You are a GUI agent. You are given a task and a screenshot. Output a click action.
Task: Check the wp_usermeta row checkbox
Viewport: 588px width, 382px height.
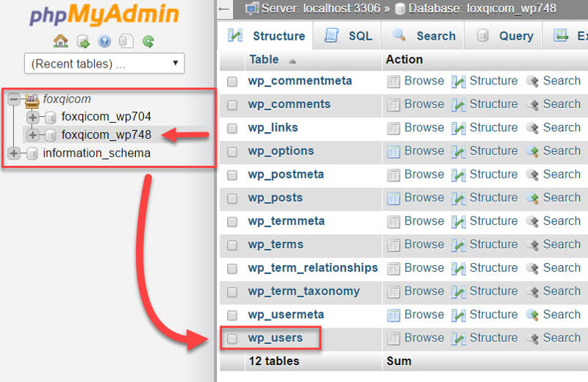[x=232, y=315]
